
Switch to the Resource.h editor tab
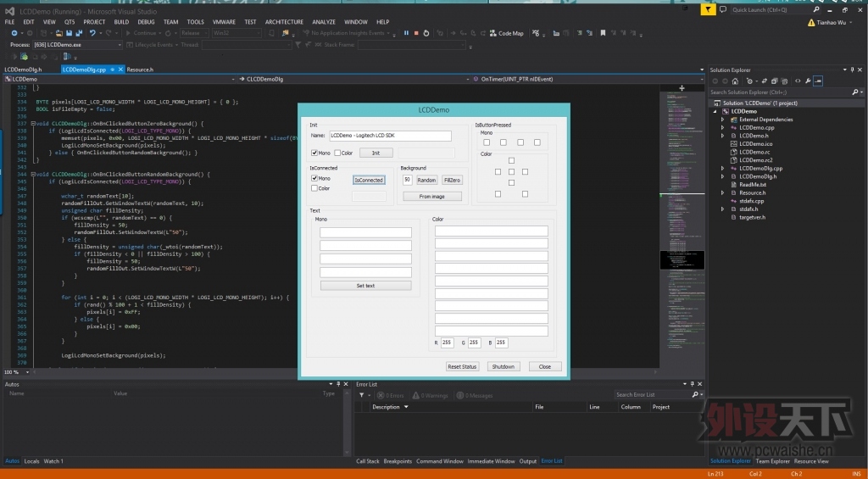[140, 70]
